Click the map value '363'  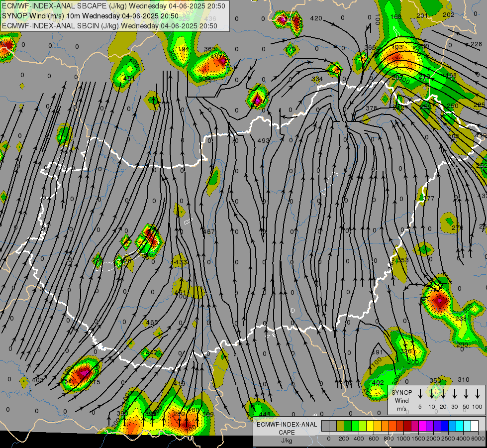[210, 49]
